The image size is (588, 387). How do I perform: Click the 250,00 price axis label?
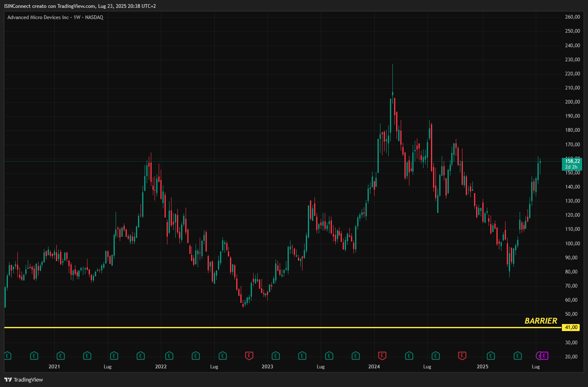pos(572,31)
